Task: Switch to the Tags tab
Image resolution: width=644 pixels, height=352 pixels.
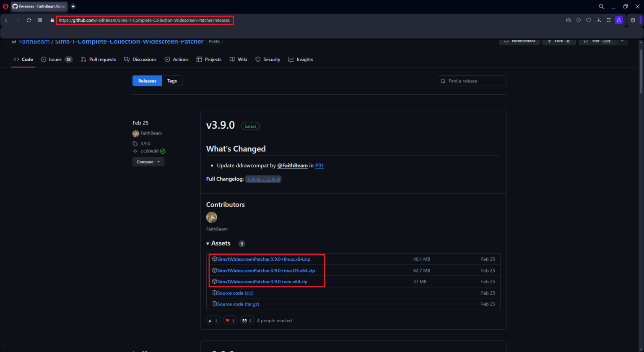Action: [172, 81]
